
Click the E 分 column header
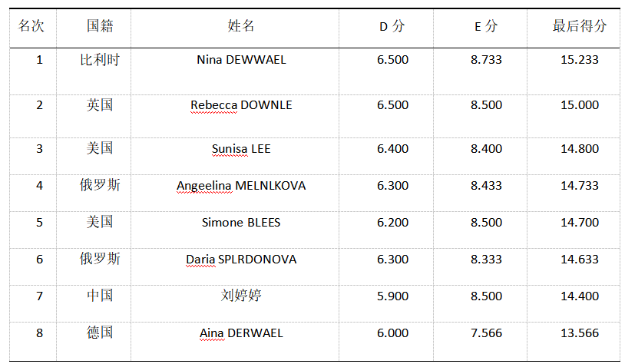(486, 26)
